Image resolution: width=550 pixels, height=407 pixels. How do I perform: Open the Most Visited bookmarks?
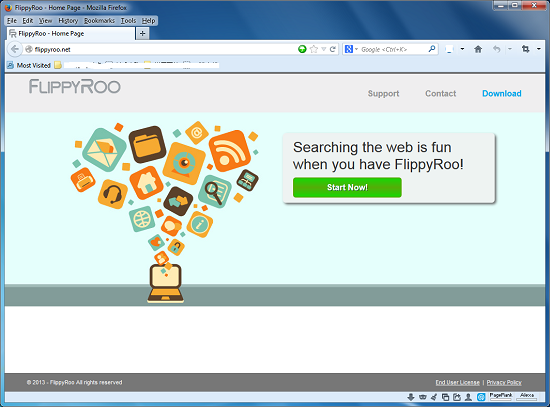pyautogui.click(x=29, y=65)
